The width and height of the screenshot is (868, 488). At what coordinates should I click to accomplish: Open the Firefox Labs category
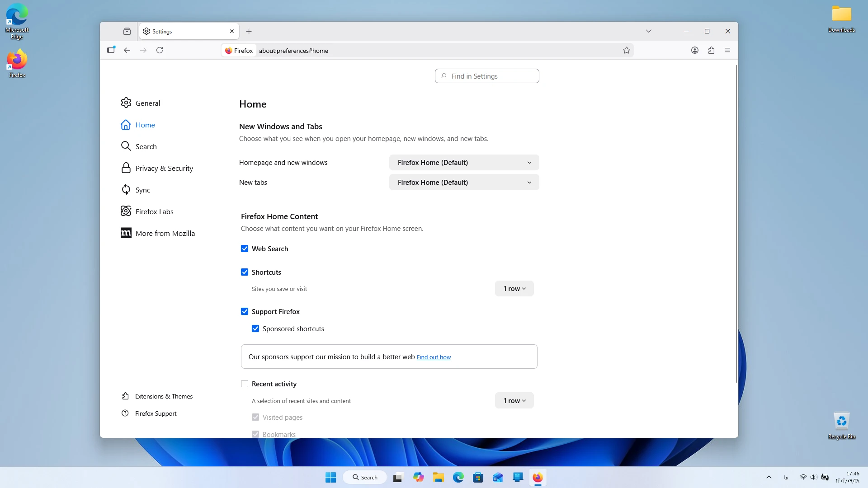147,211
